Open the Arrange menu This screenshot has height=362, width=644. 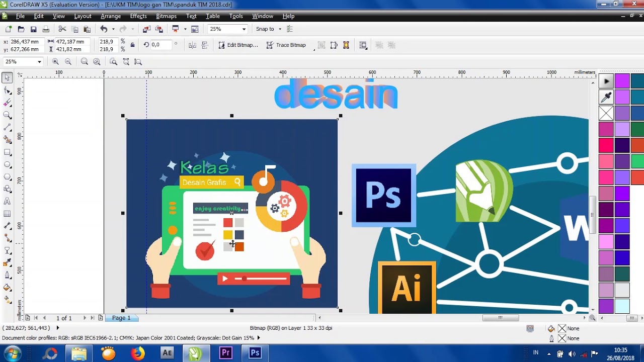(x=111, y=16)
